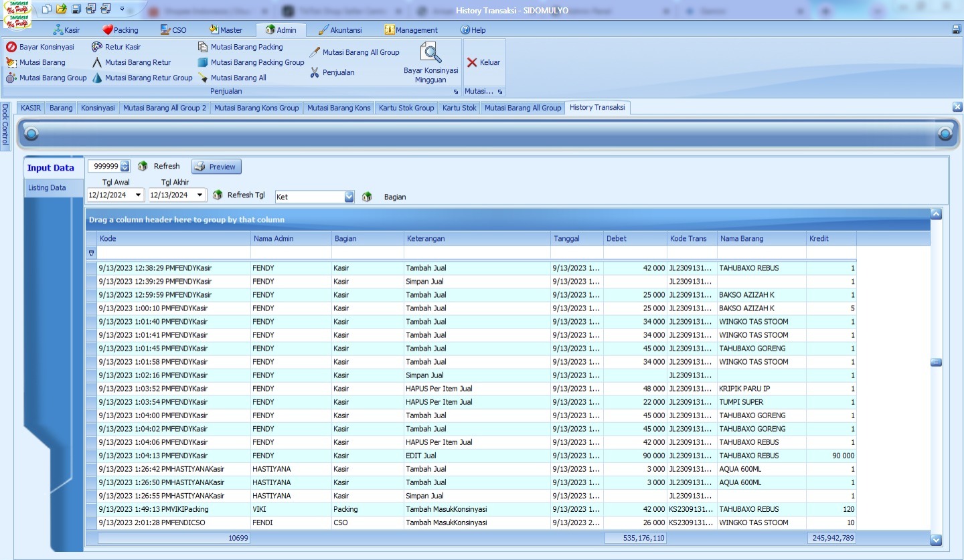
Task: Open the Ket combo box dropdown
Action: pyautogui.click(x=349, y=197)
